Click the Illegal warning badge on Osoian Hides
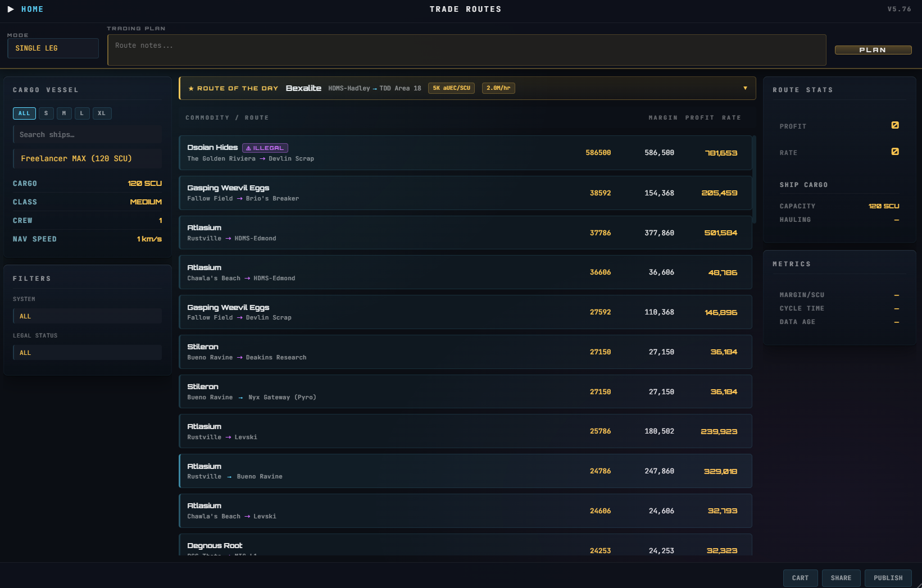Screen dimensions: 922x588 click(265, 148)
